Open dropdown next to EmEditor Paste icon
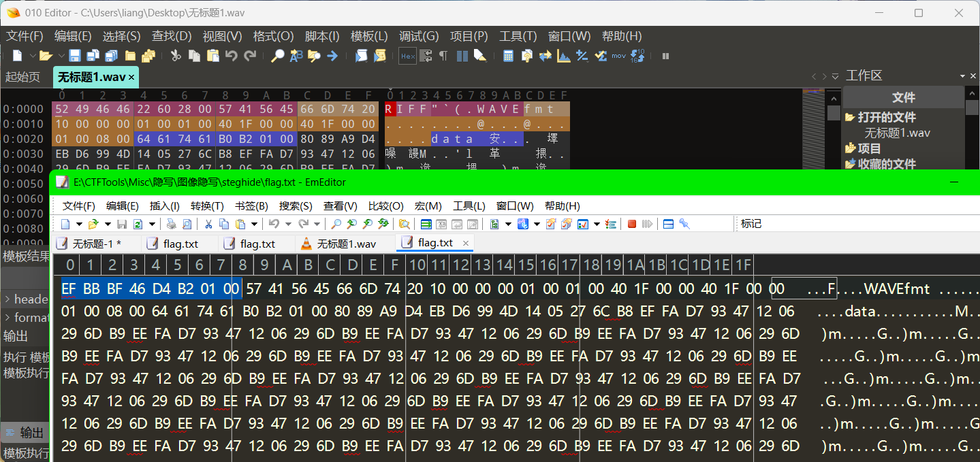The width and height of the screenshot is (980, 462). (x=254, y=224)
